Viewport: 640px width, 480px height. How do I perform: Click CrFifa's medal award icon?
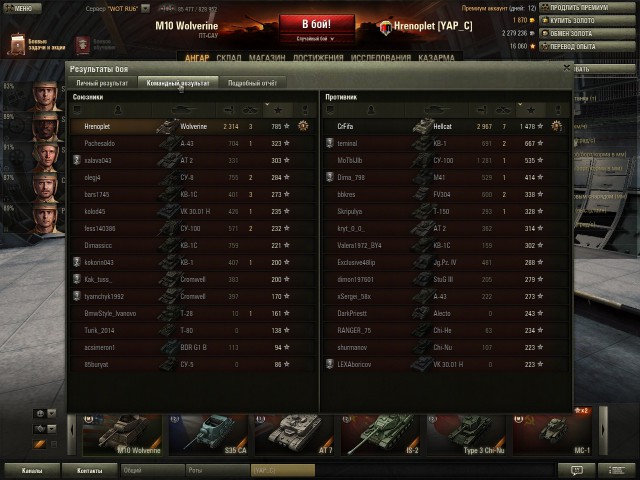tap(556, 126)
